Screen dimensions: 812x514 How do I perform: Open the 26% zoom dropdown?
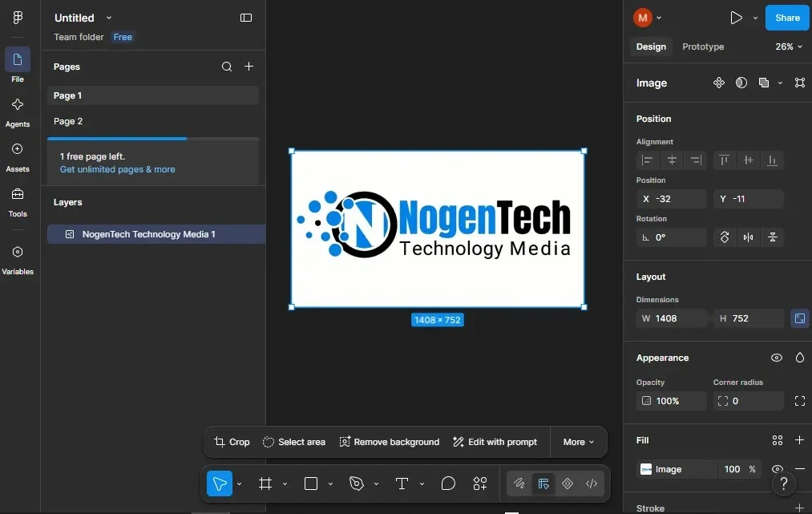coord(789,47)
